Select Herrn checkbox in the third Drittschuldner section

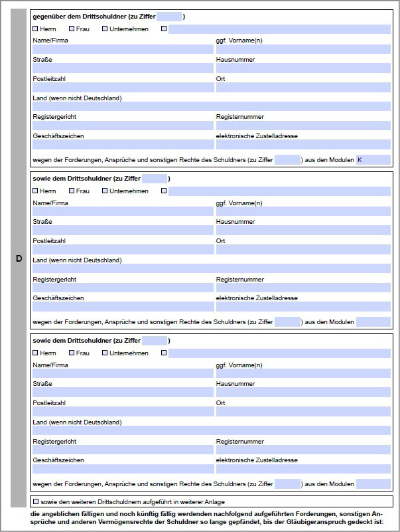[36, 353]
